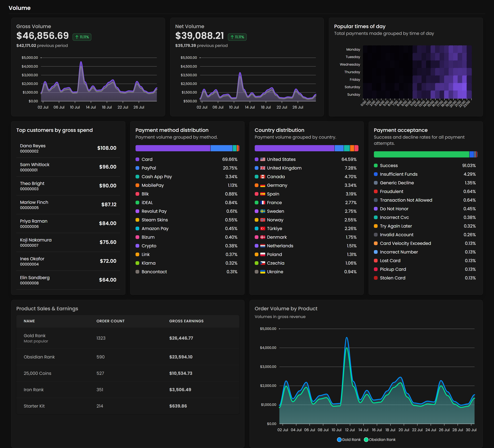Screen dimensions: 494x448
Task: Select the Elin Sandberg customer row
Action: (68, 280)
